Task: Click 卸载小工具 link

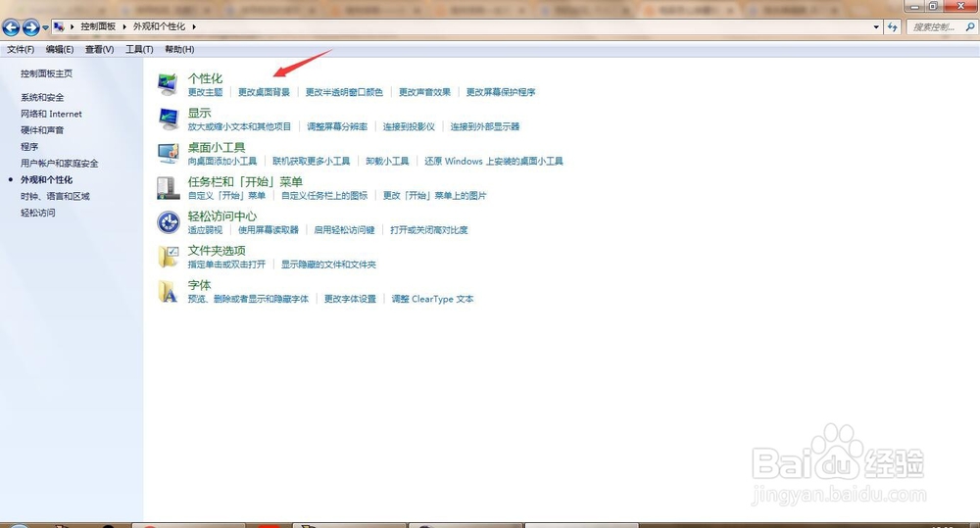Action: (387, 162)
